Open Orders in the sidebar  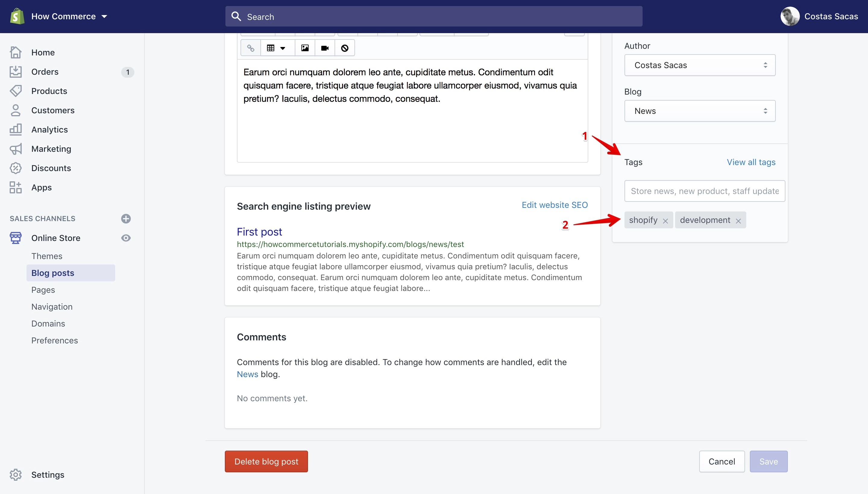click(45, 72)
